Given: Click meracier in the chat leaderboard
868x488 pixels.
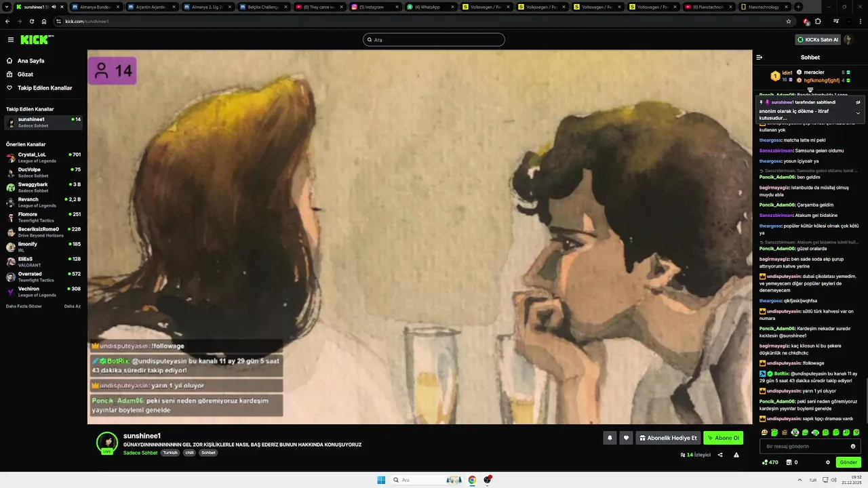Looking at the screenshot, I should tap(814, 73).
